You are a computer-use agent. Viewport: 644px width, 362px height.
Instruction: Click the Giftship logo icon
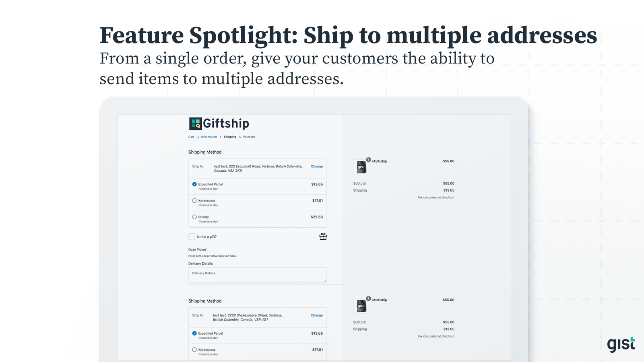coord(196,123)
